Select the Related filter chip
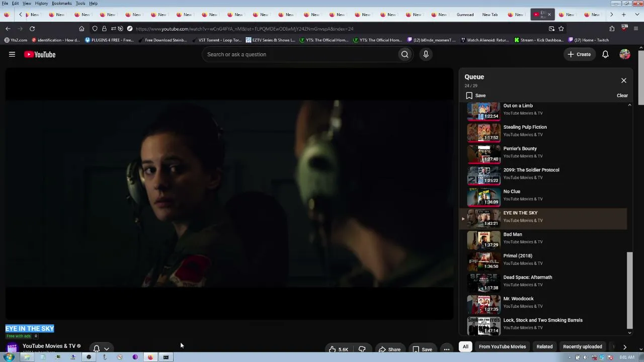Image resolution: width=644 pixels, height=362 pixels. click(x=544, y=346)
